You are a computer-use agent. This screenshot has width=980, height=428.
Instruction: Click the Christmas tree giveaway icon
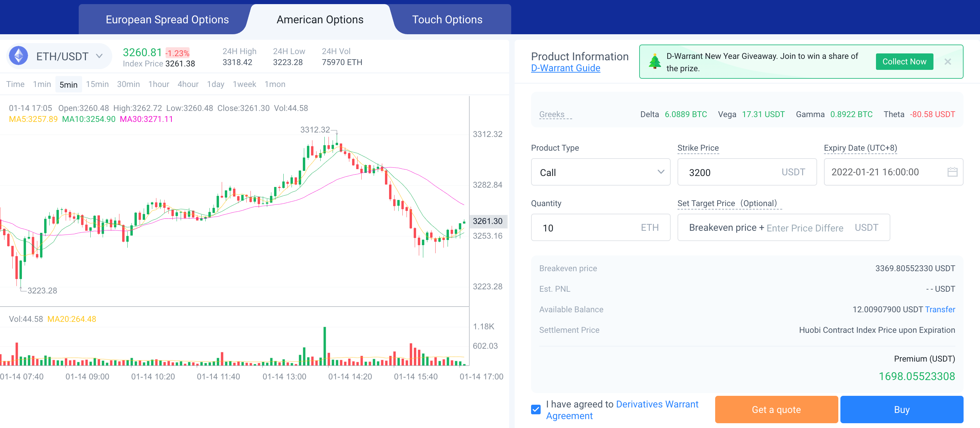point(654,62)
